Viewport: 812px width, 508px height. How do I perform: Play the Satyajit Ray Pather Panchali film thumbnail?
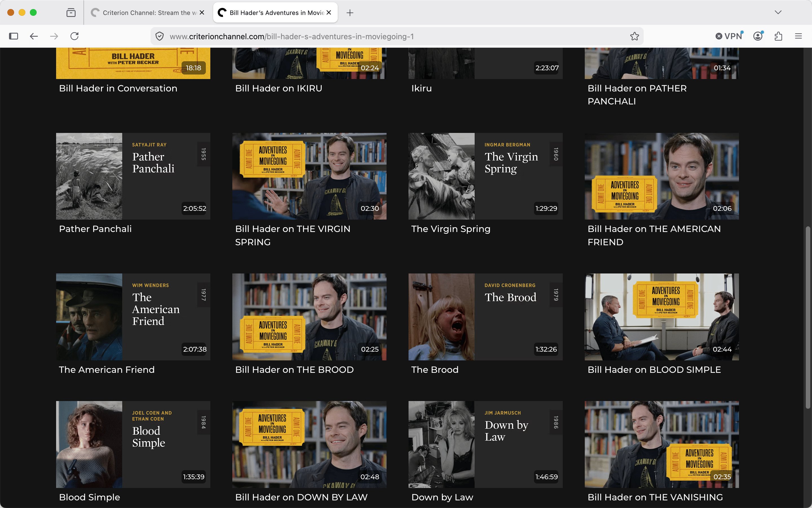133,176
